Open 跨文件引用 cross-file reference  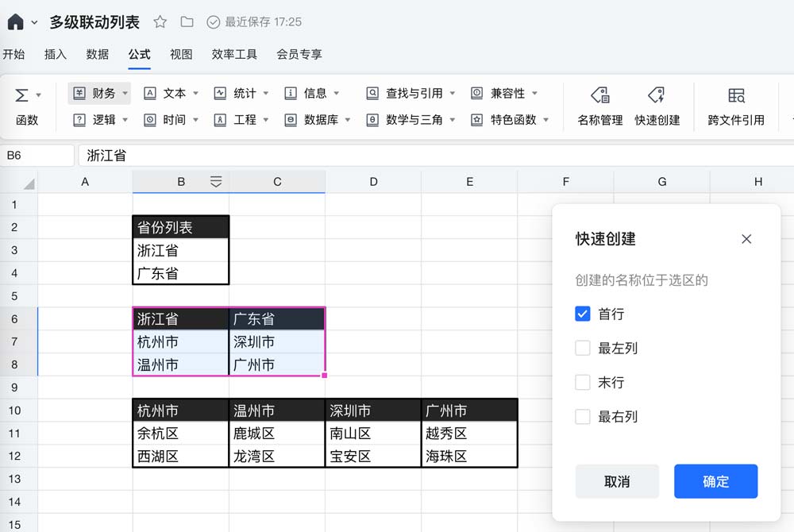coord(736,106)
